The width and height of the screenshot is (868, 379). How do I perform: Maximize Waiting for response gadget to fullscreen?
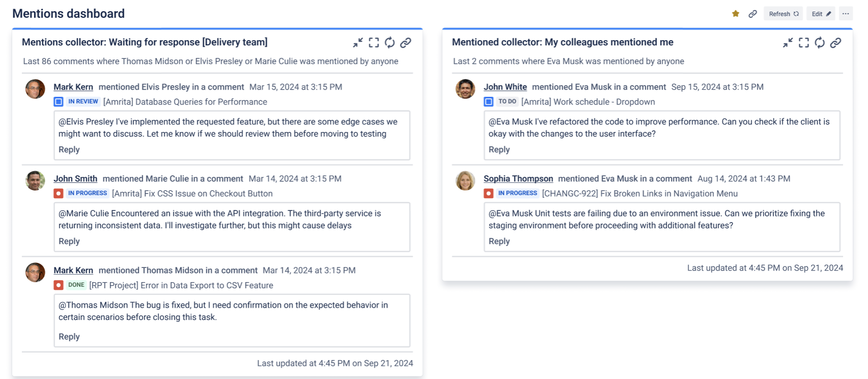pyautogui.click(x=374, y=43)
